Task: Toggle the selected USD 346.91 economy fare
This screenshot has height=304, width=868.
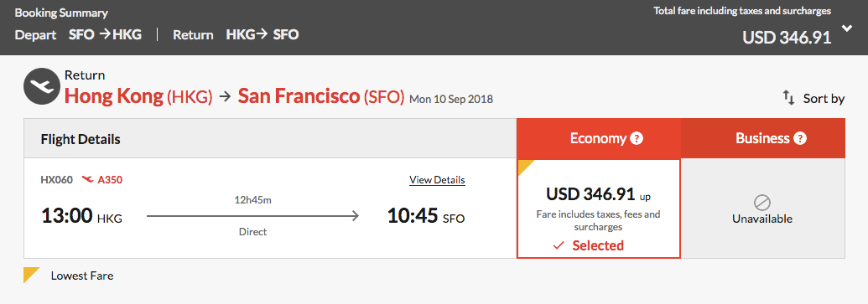Action: (599, 209)
